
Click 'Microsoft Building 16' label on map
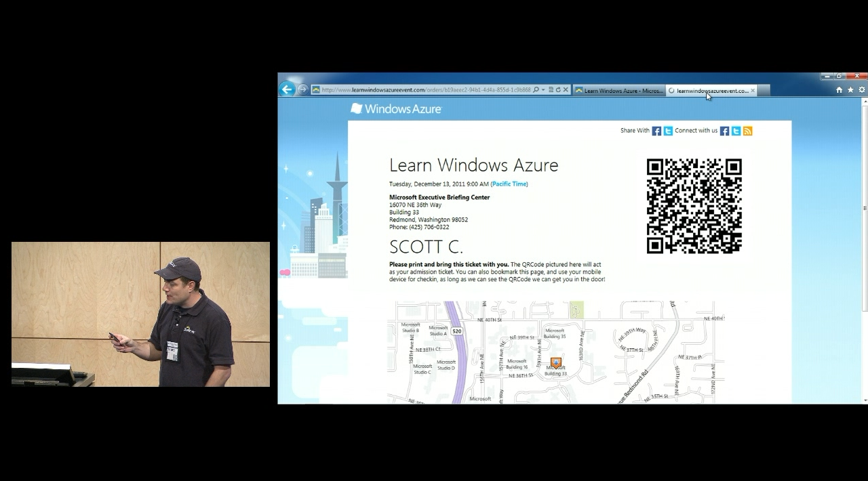[517, 364]
